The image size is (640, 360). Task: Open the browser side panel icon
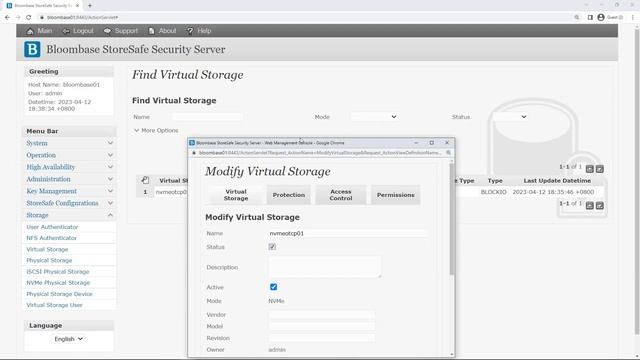(x=590, y=18)
